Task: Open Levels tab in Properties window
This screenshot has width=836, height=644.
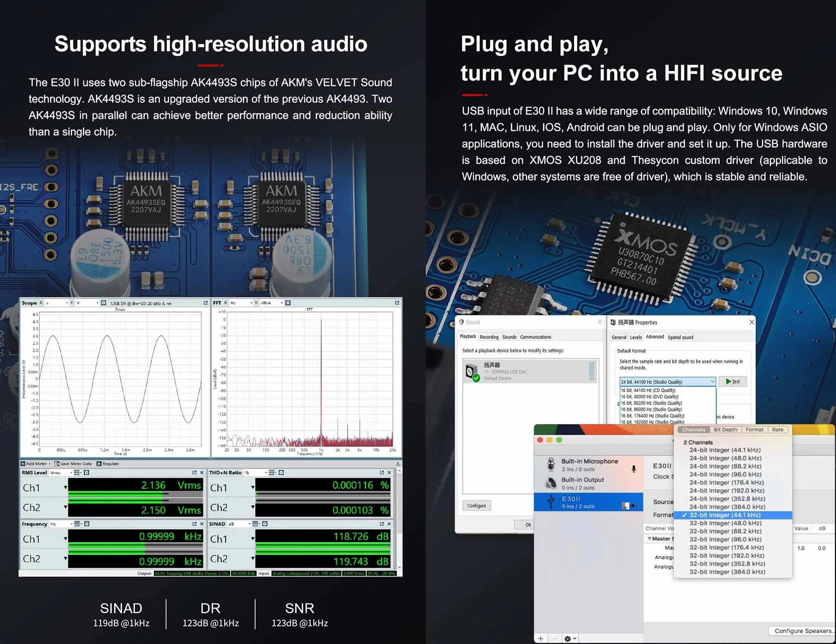Action: tap(636, 337)
